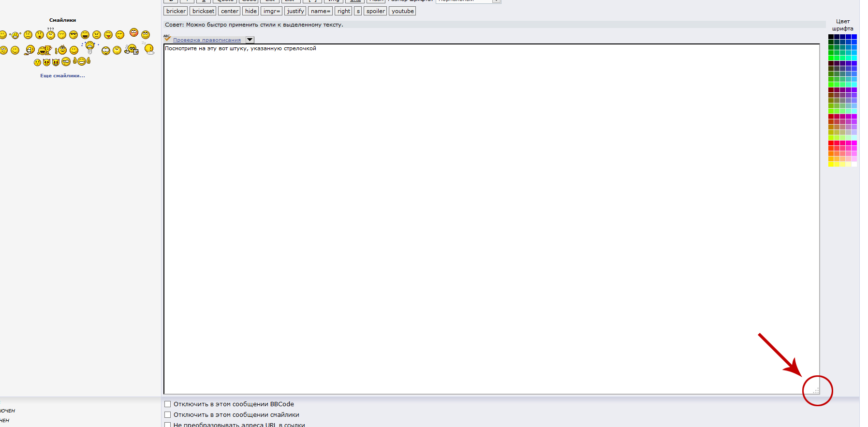Insert the smiley with coffee and newspaper

[x=132, y=49]
